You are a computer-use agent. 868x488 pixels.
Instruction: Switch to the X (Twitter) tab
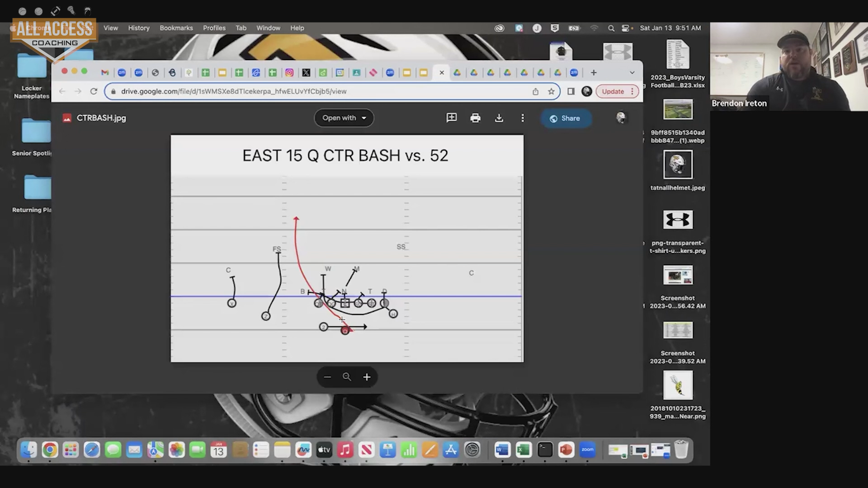pos(306,73)
